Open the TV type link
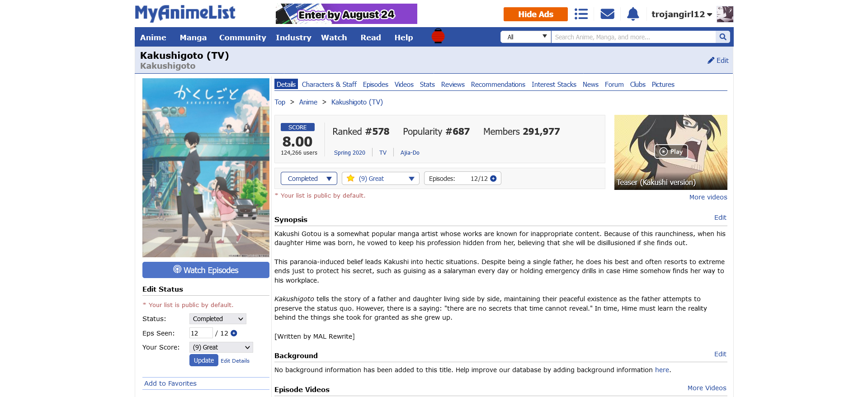 [x=383, y=153]
